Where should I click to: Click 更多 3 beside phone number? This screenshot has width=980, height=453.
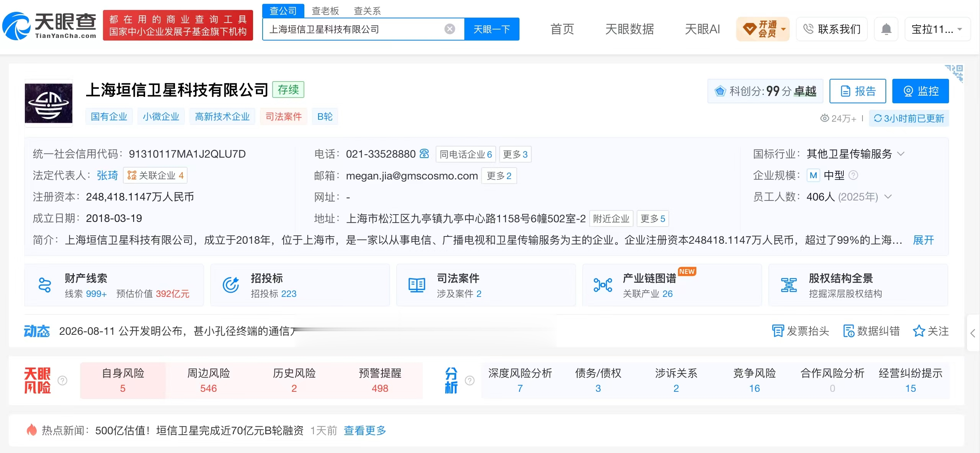pyautogui.click(x=515, y=154)
